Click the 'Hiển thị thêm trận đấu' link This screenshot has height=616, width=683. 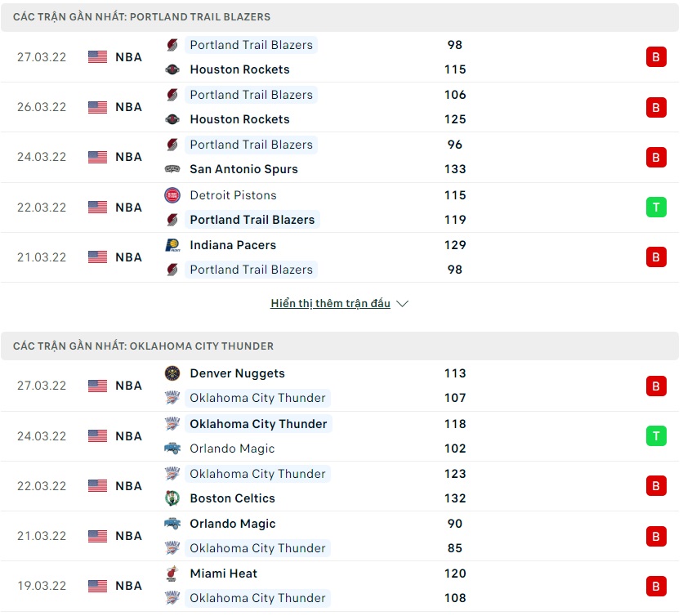[x=330, y=304]
